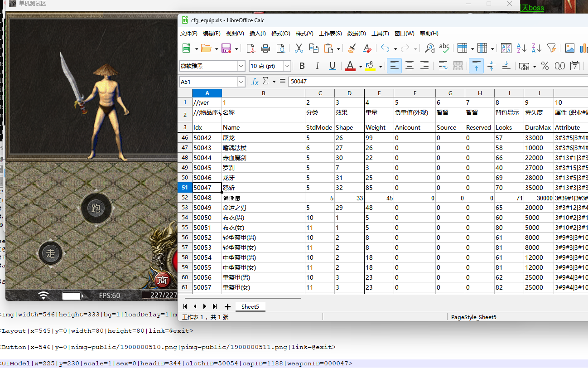Clear direct formatting icon
Screen dimensions: 588x388
tap(367, 48)
